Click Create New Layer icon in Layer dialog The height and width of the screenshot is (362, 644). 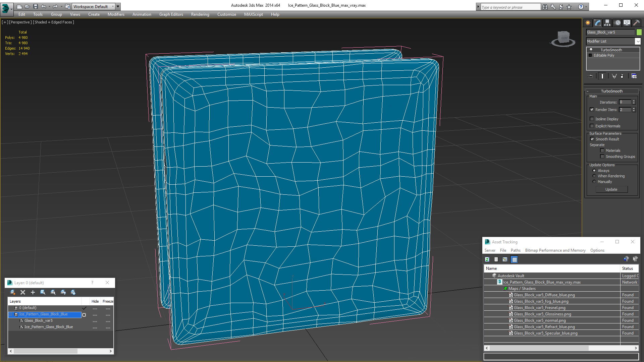point(13,292)
